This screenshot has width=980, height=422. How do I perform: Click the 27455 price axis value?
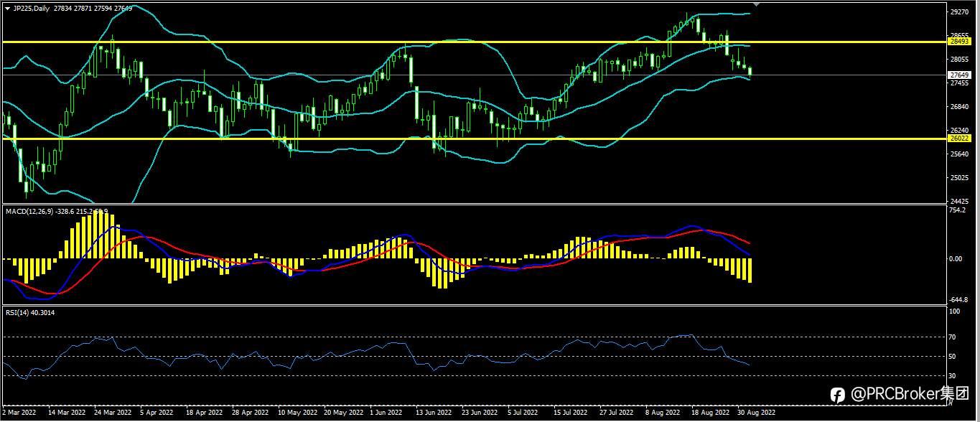[959, 83]
